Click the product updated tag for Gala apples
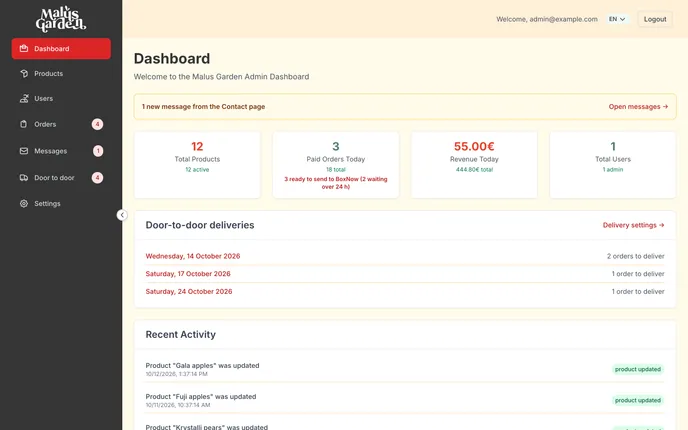 pyautogui.click(x=638, y=369)
